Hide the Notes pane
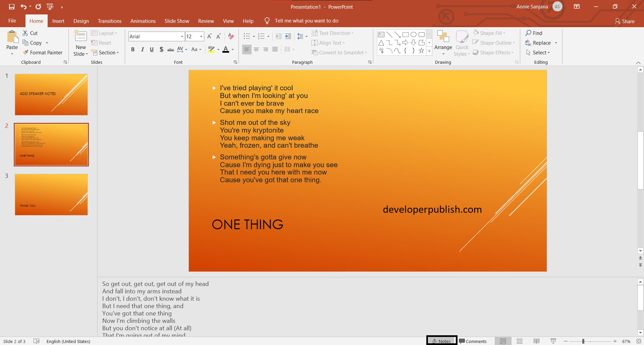Screen dimensions: 644x345 point(441,341)
